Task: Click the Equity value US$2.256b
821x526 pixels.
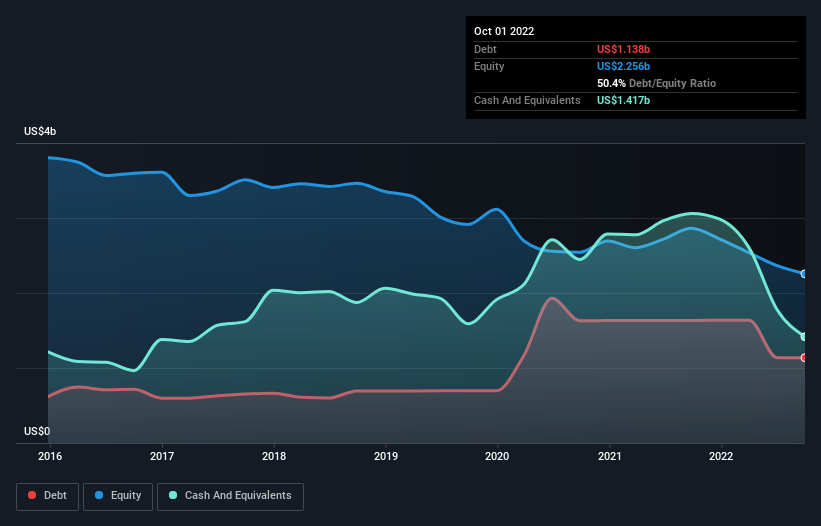Action: coord(623,66)
